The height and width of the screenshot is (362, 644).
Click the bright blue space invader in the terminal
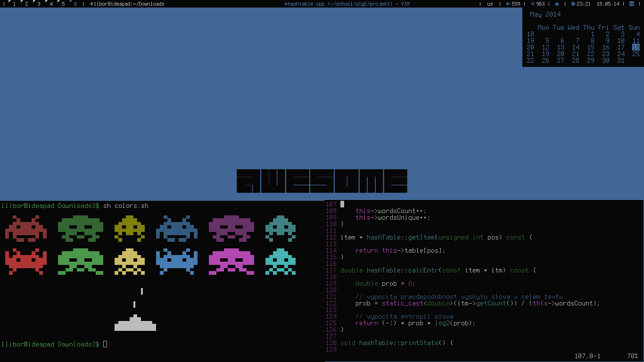[177, 262]
